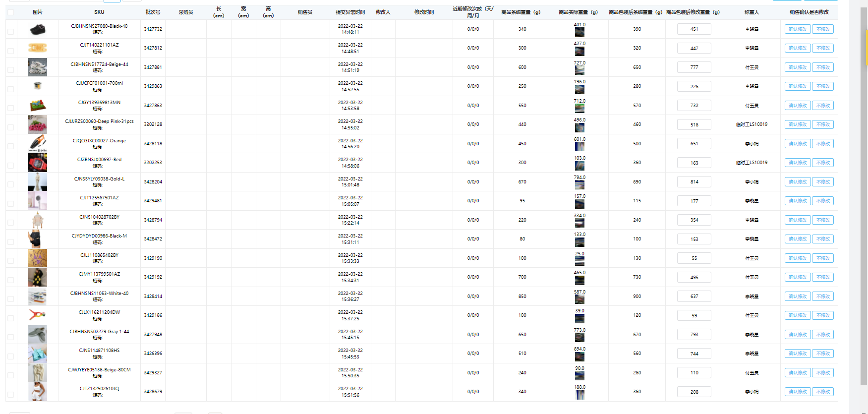Click the 批次号 column header

153,12
